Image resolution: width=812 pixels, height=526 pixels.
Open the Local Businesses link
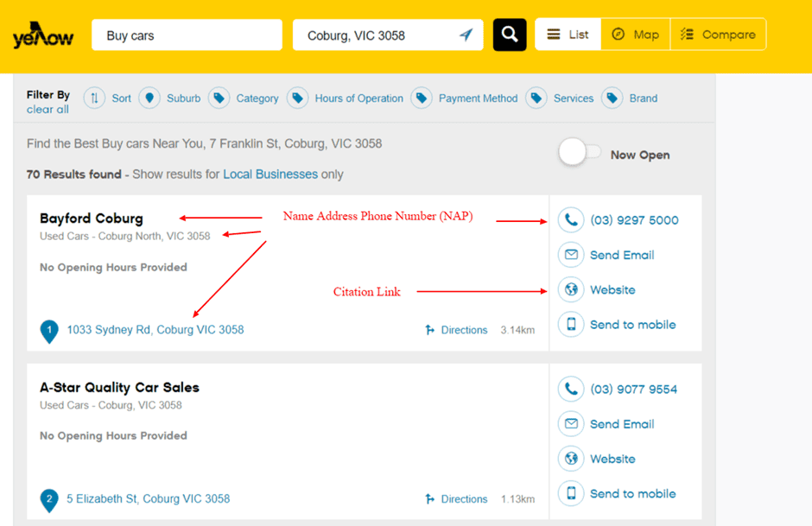270,174
